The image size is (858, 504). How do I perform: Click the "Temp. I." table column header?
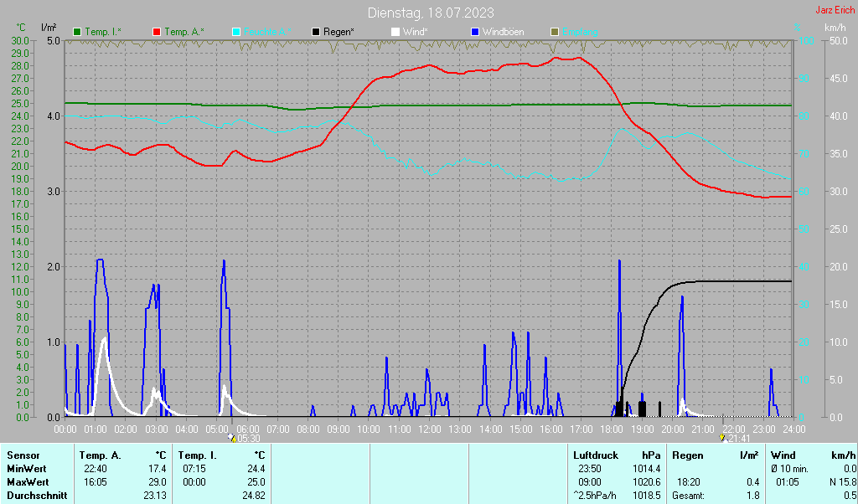click(197, 455)
